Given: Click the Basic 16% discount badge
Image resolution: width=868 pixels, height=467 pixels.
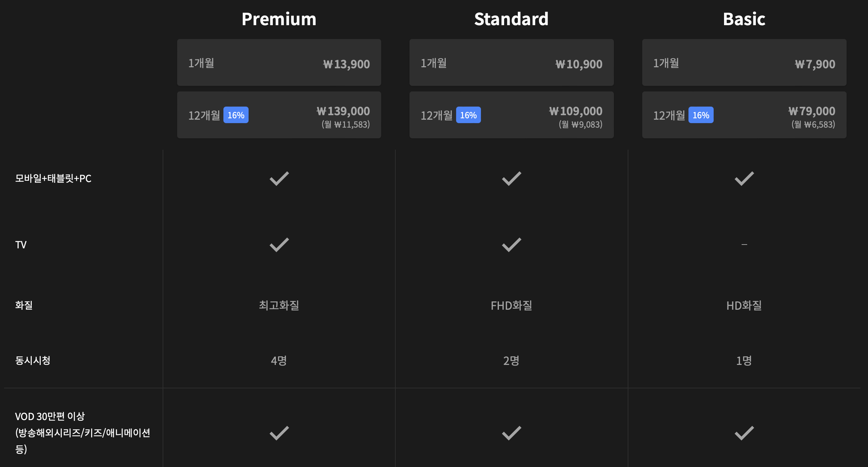Looking at the screenshot, I should [701, 116].
